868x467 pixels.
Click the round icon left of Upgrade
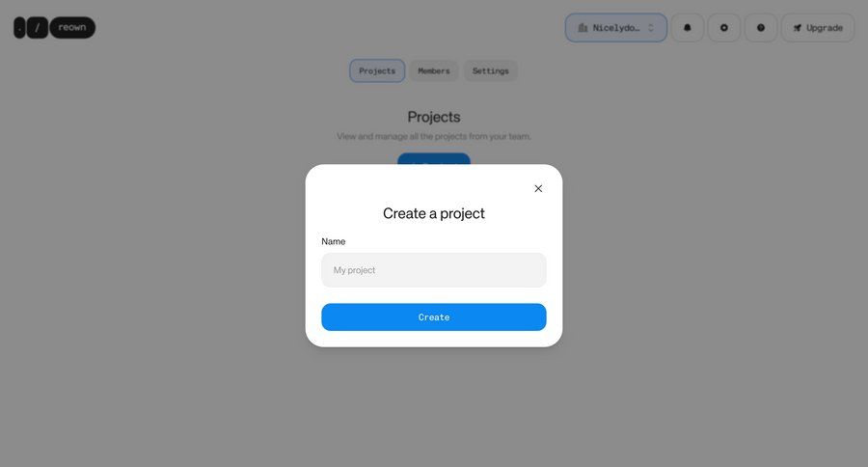pyautogui.click(x=761, y=28)
